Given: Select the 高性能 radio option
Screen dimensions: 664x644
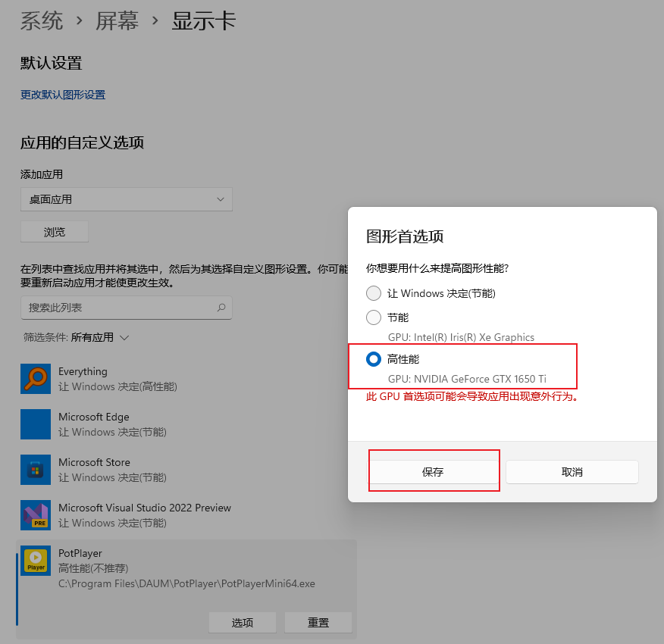Looking at the screenshot, I should coord(374,359).
